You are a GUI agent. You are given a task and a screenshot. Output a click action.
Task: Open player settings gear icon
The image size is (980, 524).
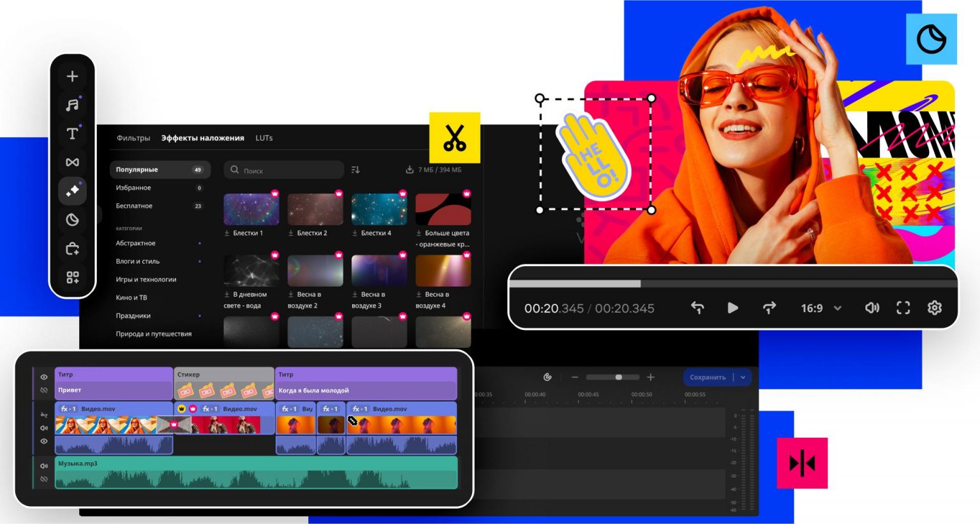point(934,308)
